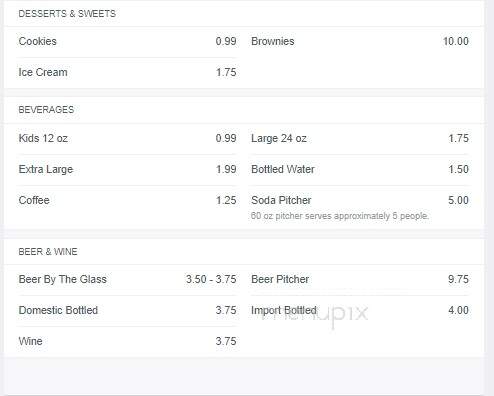Select the Desserts & Sweets section header
Image resolution: width=494 pixels, height=396 pixels.
pyautogui.click(x=67, y=14)
